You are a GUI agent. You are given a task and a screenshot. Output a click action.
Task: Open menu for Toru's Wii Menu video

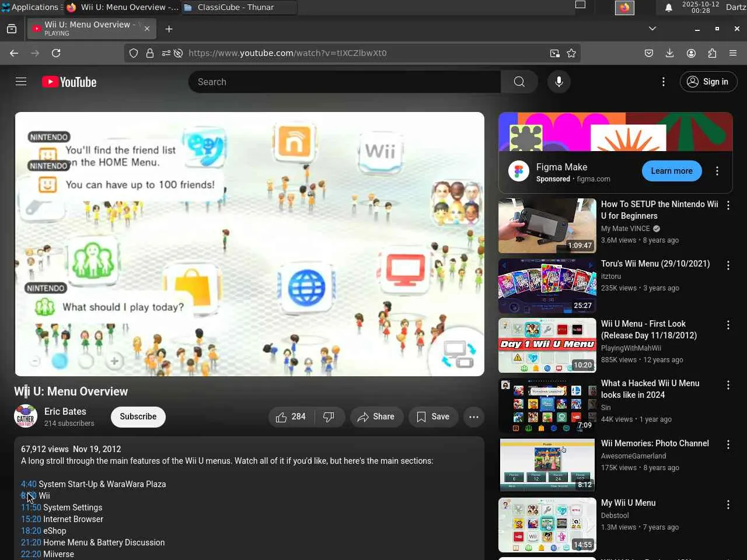pos(728,265)
